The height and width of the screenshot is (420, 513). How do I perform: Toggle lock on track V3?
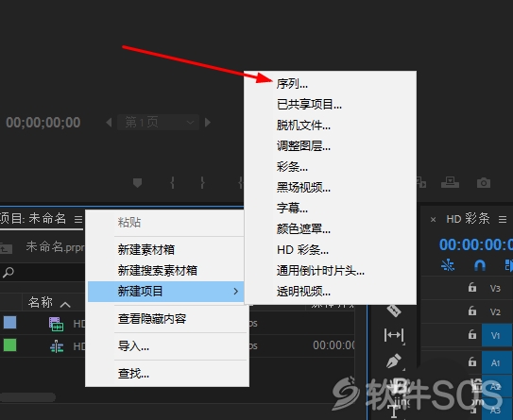point(472,287)
